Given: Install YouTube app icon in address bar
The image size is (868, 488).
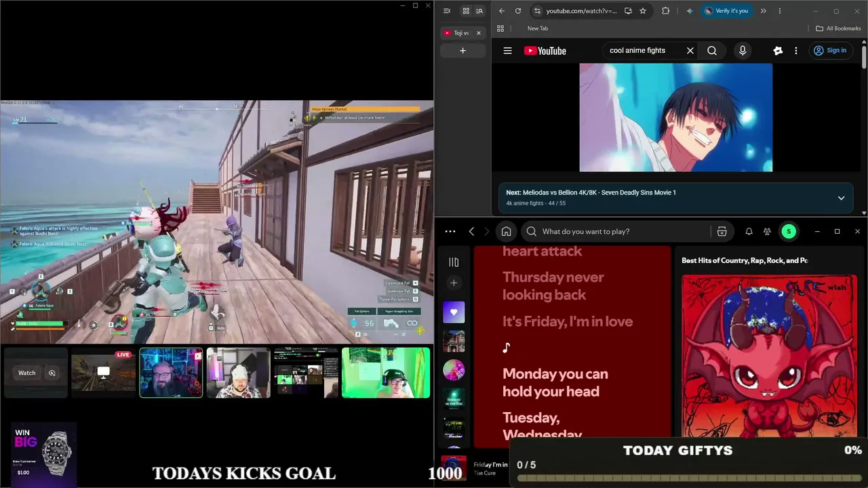Looking at the screenshot, I should (628, 11).
